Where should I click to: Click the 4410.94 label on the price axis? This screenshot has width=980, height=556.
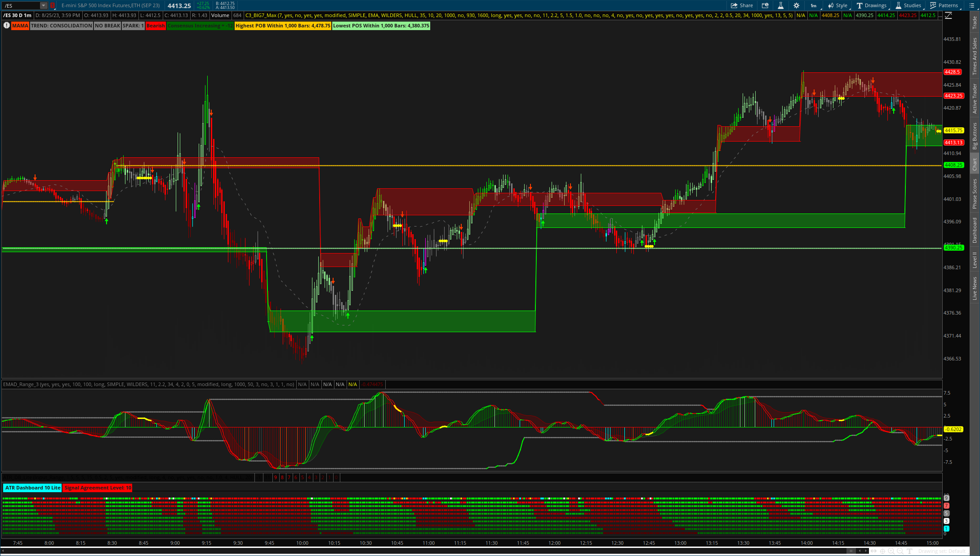tap(952, 153)
